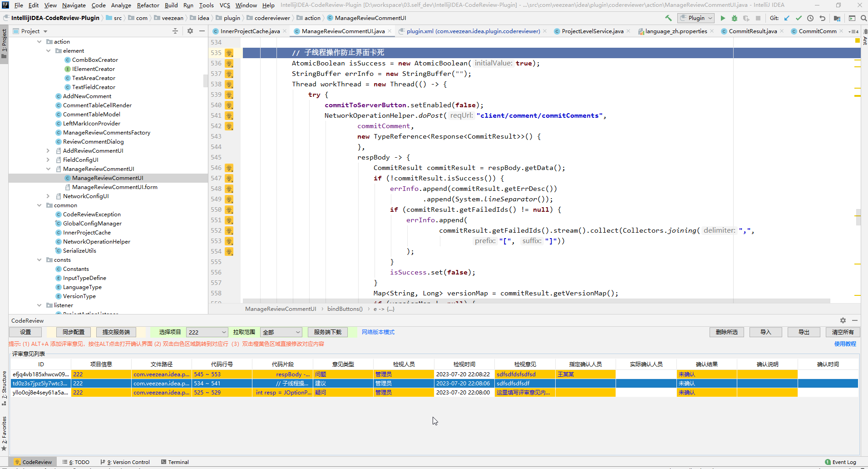Open the Refactor menu
This screenshot has width=868, height=469.
point(148,5)
